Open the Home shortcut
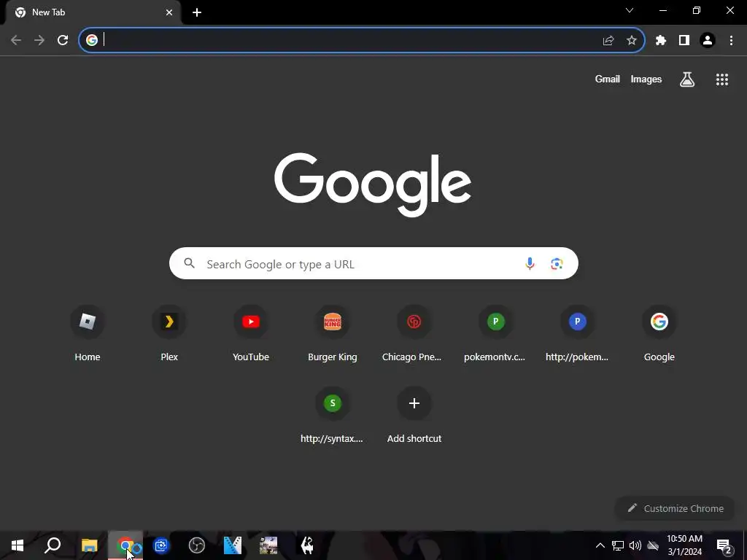 (x=88, y=333)
